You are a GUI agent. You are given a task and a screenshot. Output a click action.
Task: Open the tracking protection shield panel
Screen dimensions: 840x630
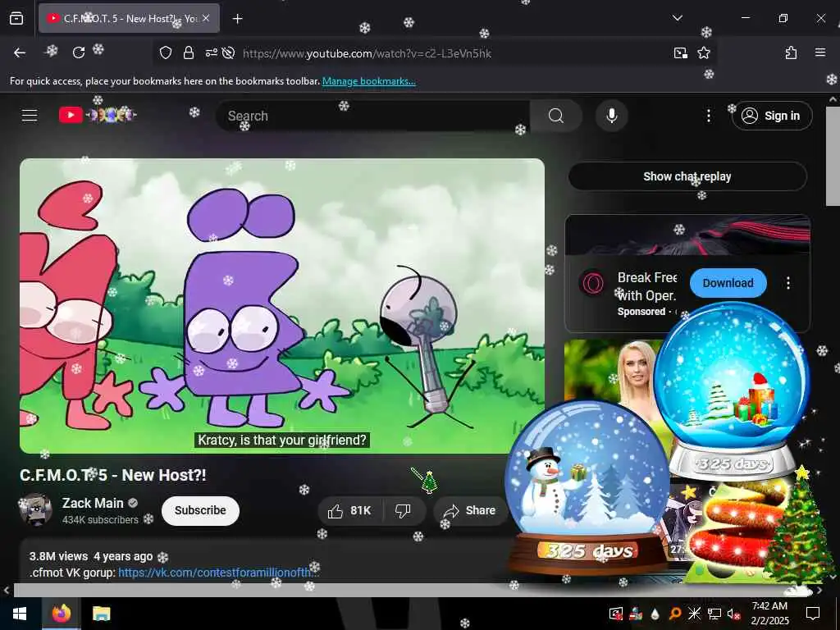tap(166, 52)
